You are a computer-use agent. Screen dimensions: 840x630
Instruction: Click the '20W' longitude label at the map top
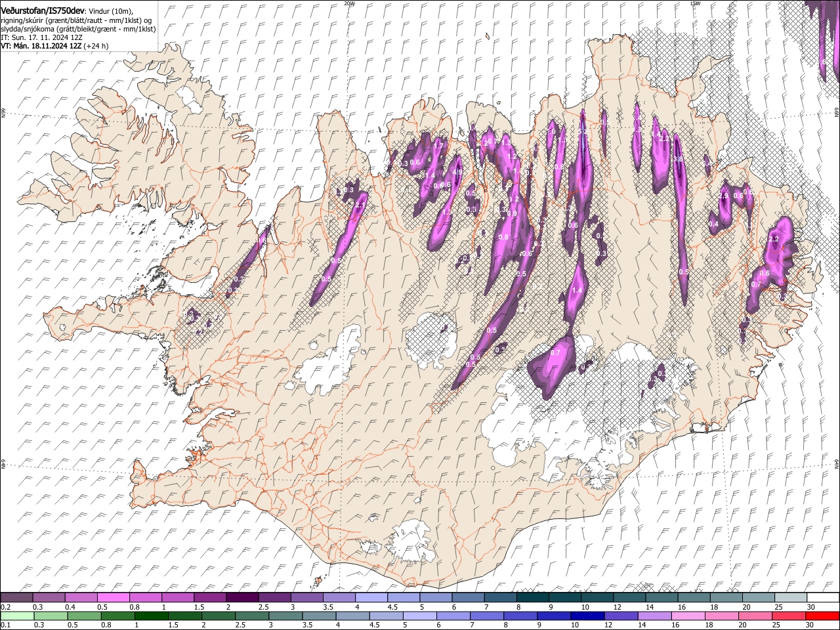349,3
